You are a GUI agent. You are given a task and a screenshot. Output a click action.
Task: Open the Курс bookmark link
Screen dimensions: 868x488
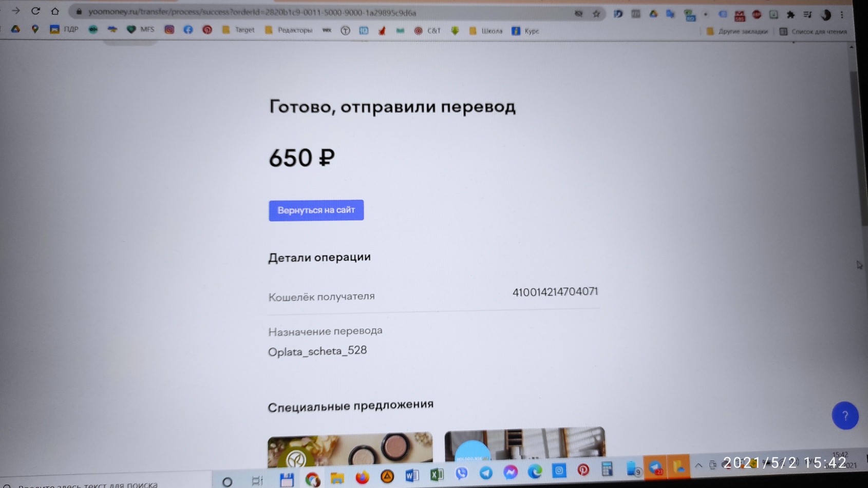[x=525, y=31]
